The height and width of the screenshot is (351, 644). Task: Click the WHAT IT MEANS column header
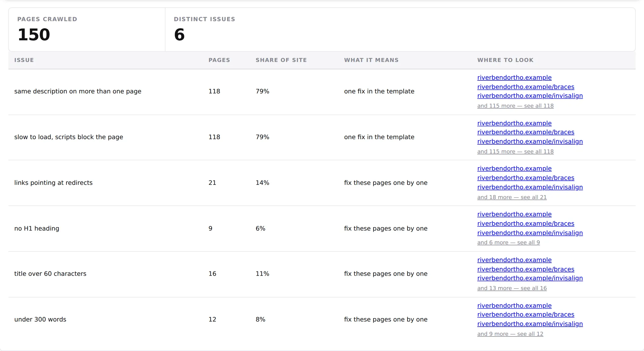click(x=371, y=60)
